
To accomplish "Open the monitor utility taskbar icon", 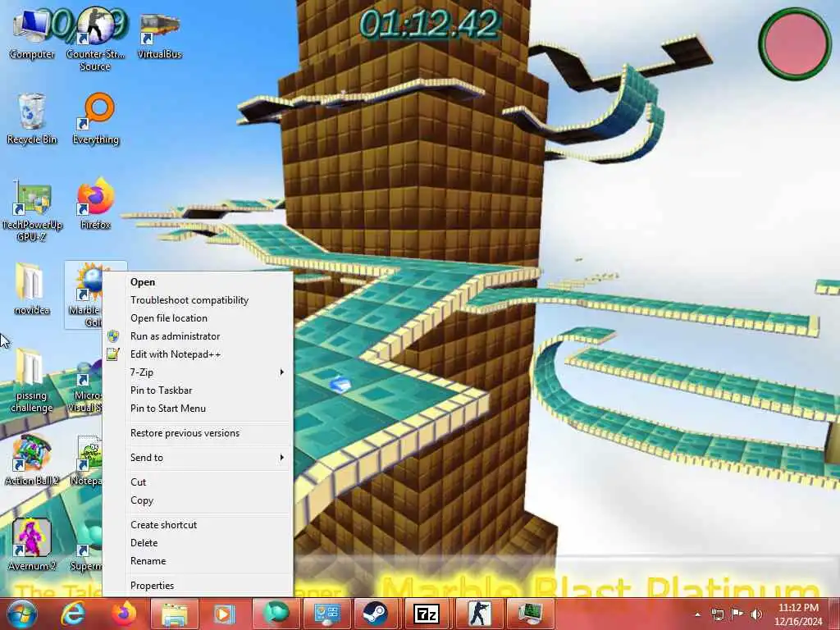I will 530,614.
